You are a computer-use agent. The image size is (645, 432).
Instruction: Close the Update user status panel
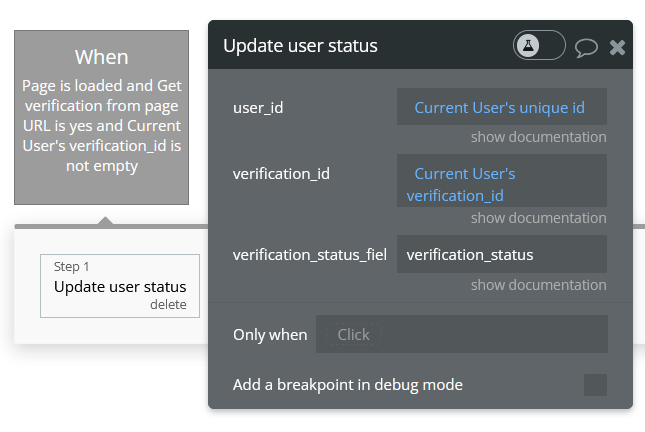point(617,47)
